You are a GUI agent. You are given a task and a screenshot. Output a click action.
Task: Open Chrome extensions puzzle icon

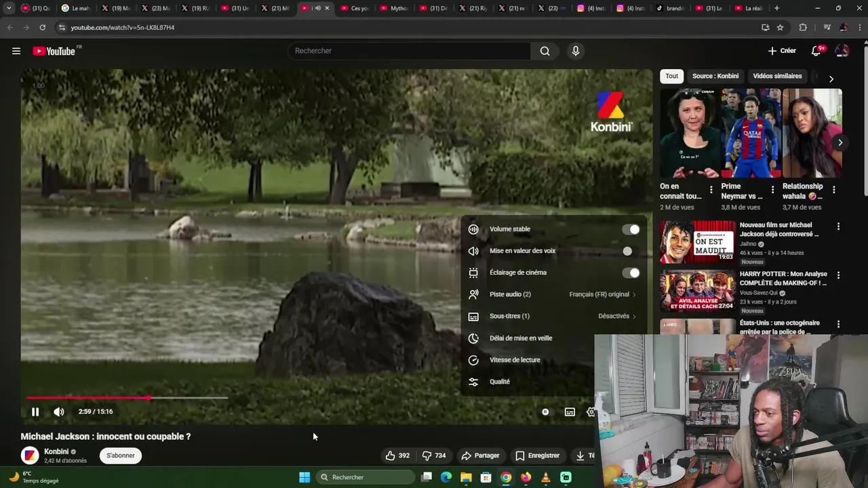tap(803, 27)
